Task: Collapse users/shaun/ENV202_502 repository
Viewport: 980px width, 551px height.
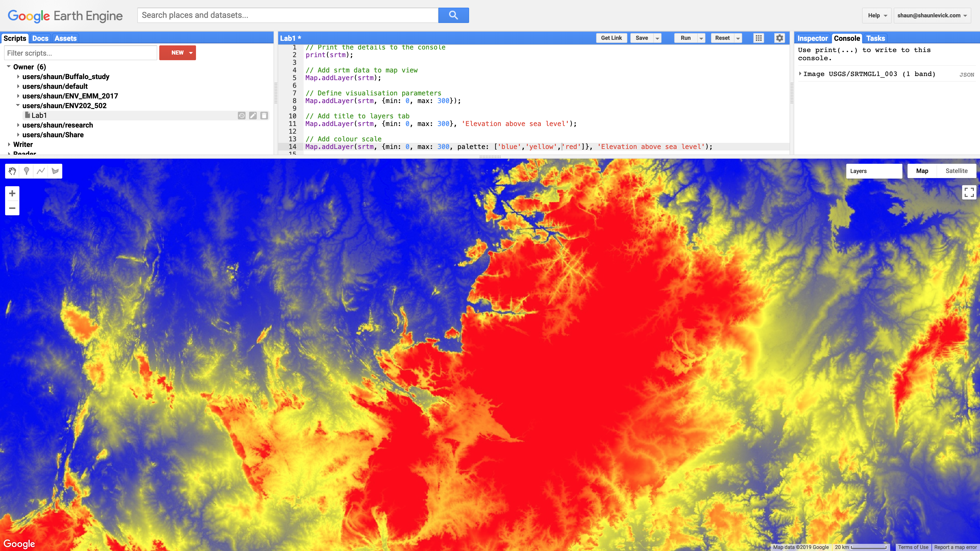Action: (x=18, y=105)
